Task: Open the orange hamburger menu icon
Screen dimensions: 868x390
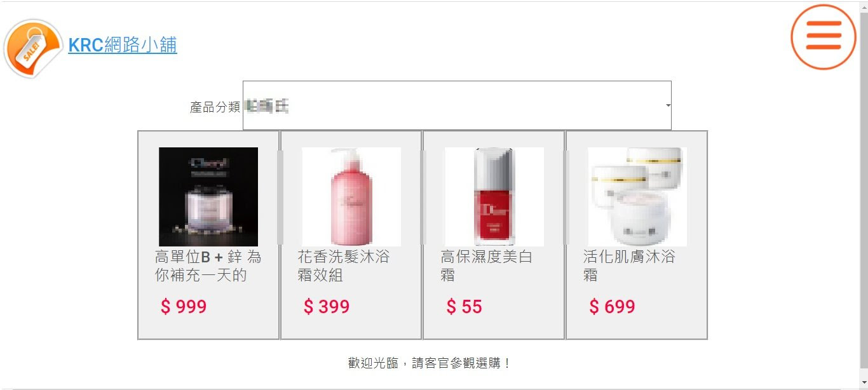Action: coord(824,37)
